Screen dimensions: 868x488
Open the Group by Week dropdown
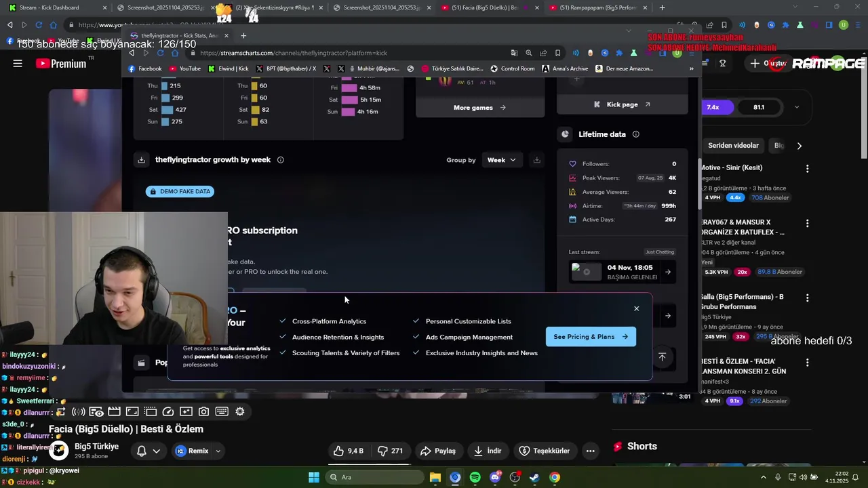click(501, 160)
